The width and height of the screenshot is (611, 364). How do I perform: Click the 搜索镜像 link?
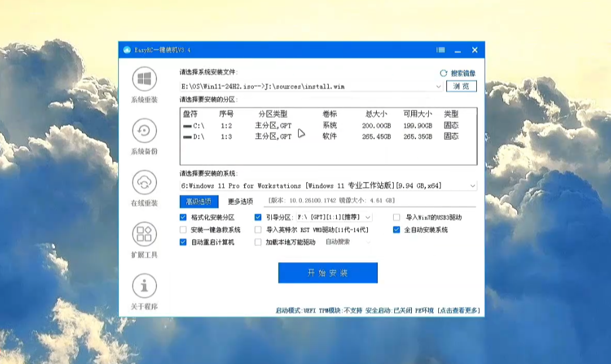(x=463, y=73)
